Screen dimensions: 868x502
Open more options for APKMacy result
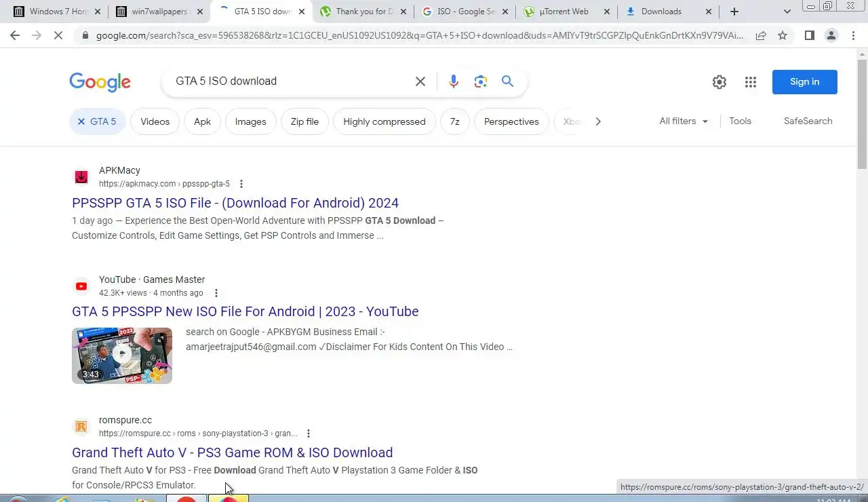(241, 184)
